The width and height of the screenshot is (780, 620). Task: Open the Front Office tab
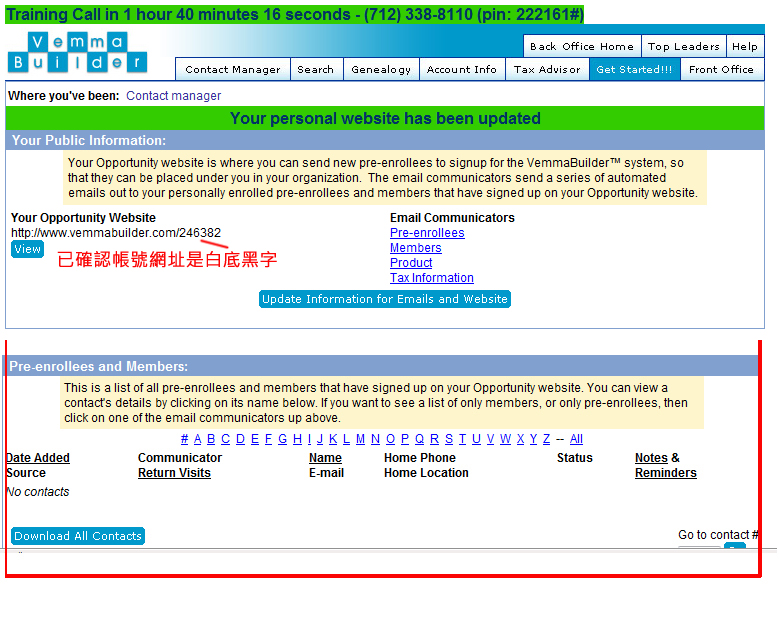coord(721,69)
